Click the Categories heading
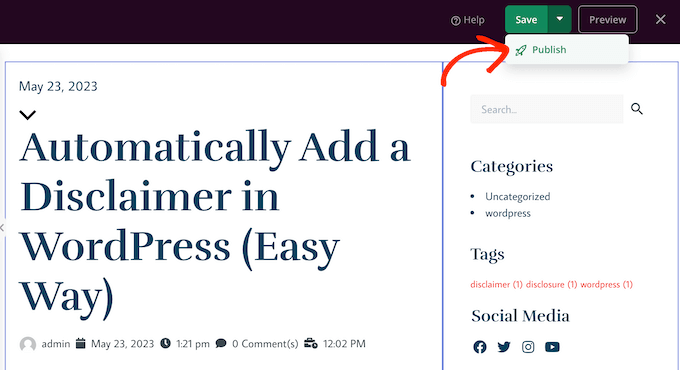Image resolution: width=680 pixels, height=370 pixels. [x=512, y=167]
